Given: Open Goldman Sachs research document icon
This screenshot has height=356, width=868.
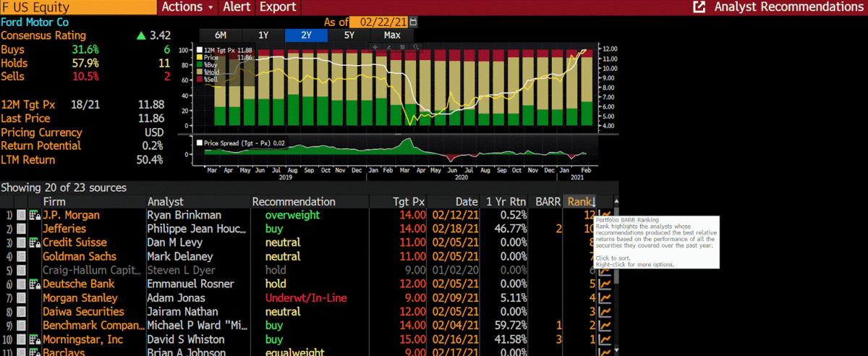Looking at the screenshot, I should 21,257.
